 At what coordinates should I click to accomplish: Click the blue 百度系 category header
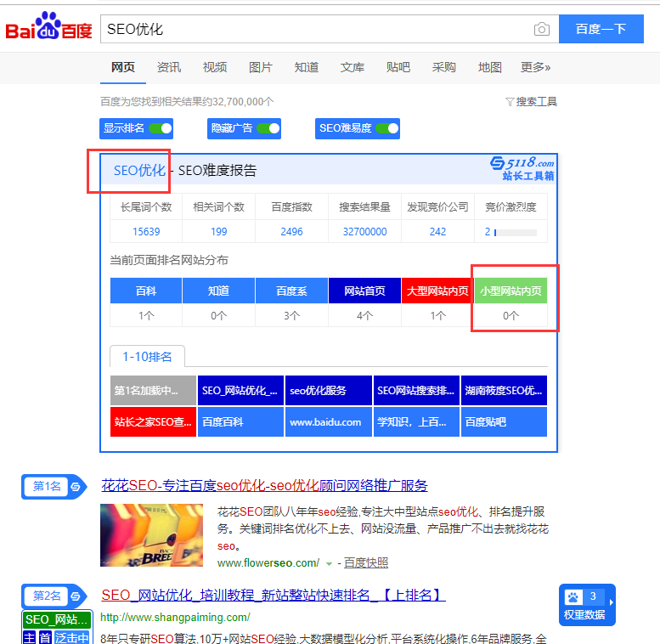291,291
